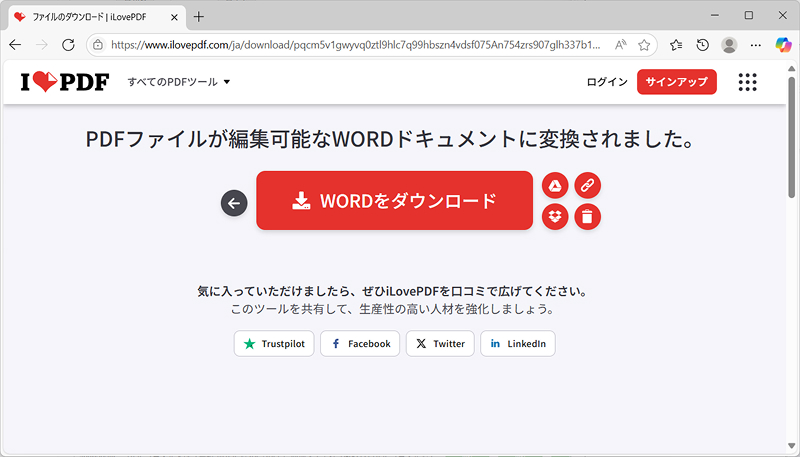The width and height of the screenshot is (800, 457).
Task: Download the WORD file
Action: pyautogui.click(x=394, y=200)
